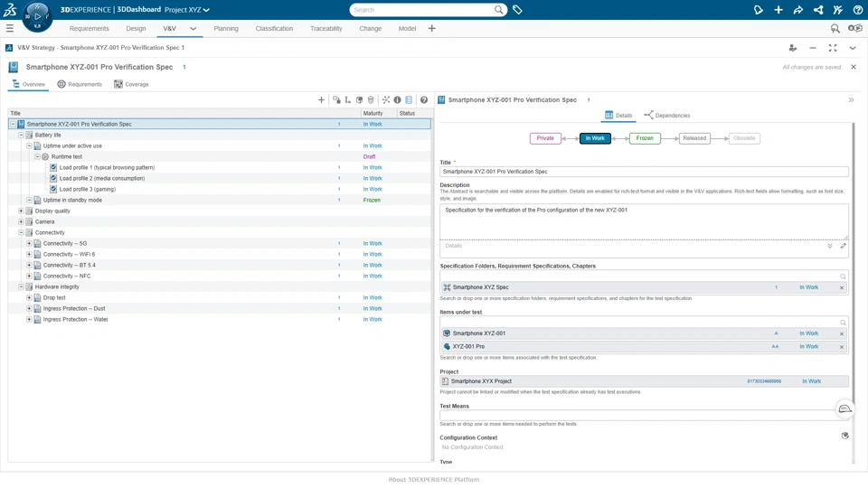Image resolution: width=868 pixels, height=488 pixels.
Task: Expand Connectivity – 5G node
Action: click(29, 243)
